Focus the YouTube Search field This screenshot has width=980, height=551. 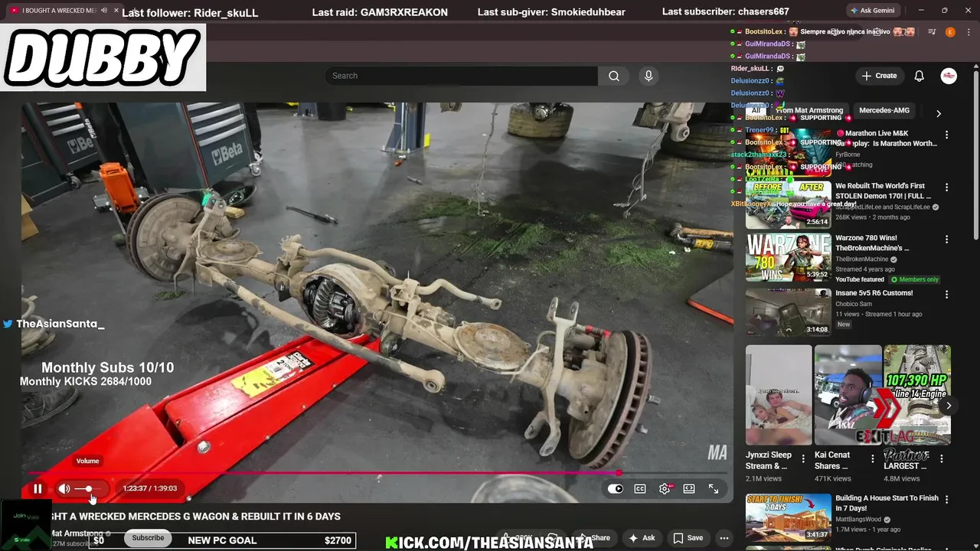[461, 76]
